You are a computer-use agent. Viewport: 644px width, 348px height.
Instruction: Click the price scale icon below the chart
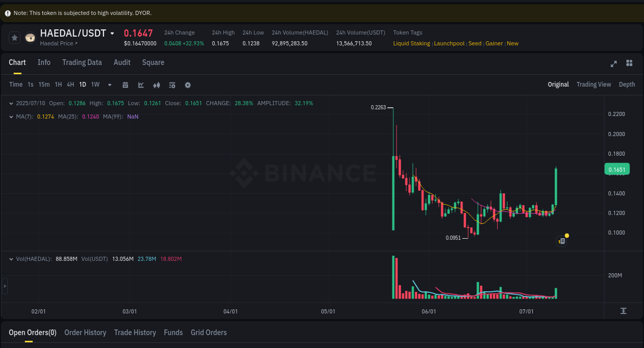[x=623, y=311]
